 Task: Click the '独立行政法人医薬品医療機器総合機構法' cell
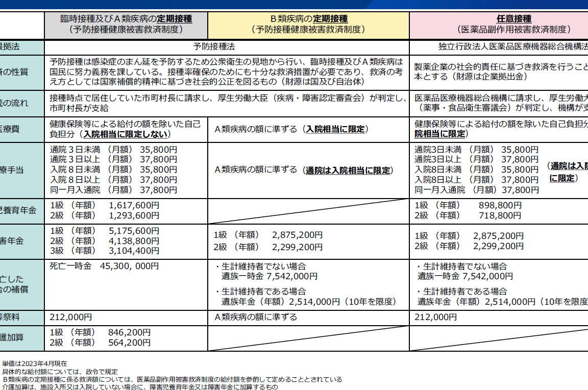point(513,46)
